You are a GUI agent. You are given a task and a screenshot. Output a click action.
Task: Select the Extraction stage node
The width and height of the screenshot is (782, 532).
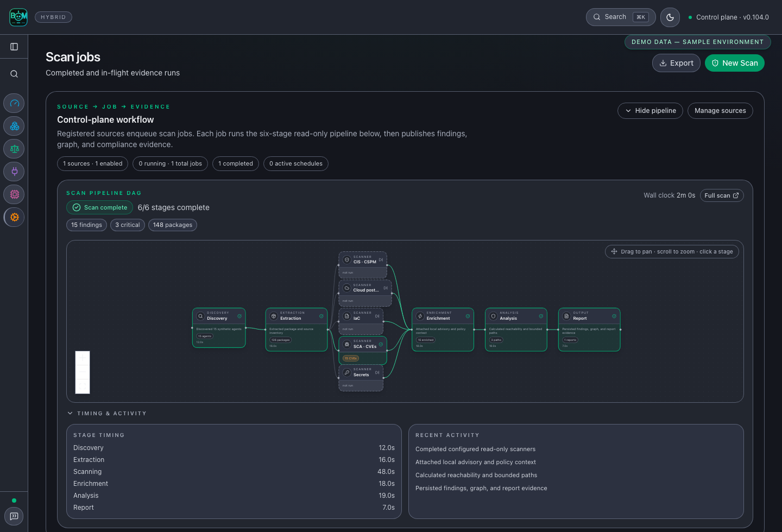297,330
